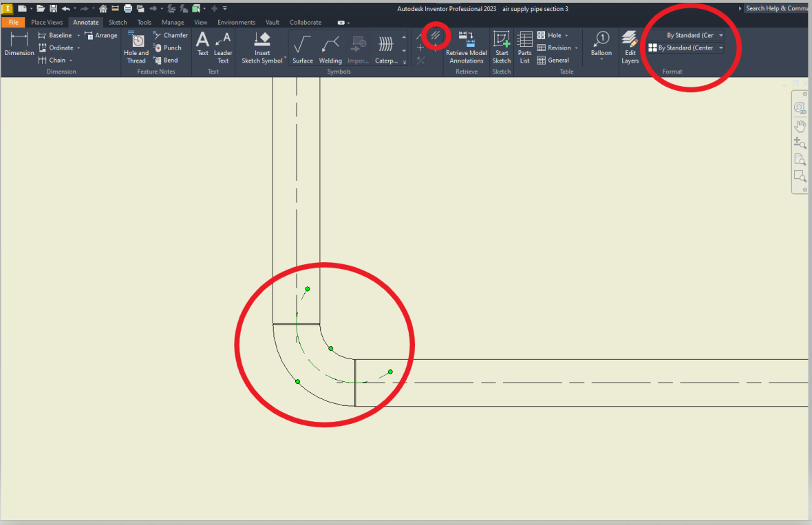Click the Zoom tool in navigation bar
The width and height of the screenshot is (812, 525).
click(800, 142)
